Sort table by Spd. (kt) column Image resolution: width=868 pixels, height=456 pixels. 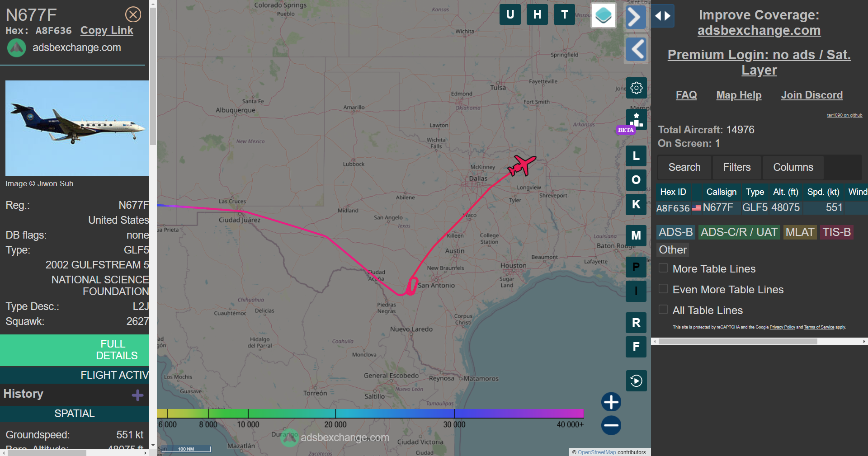823,192
